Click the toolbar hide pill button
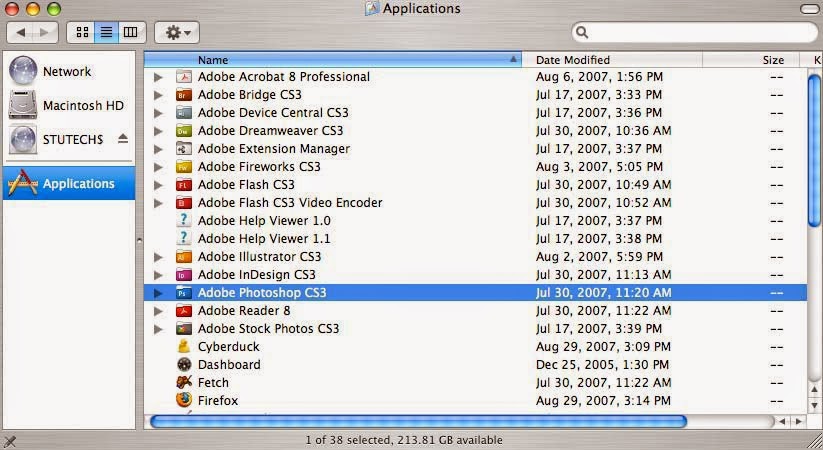 tap(810, 9)
